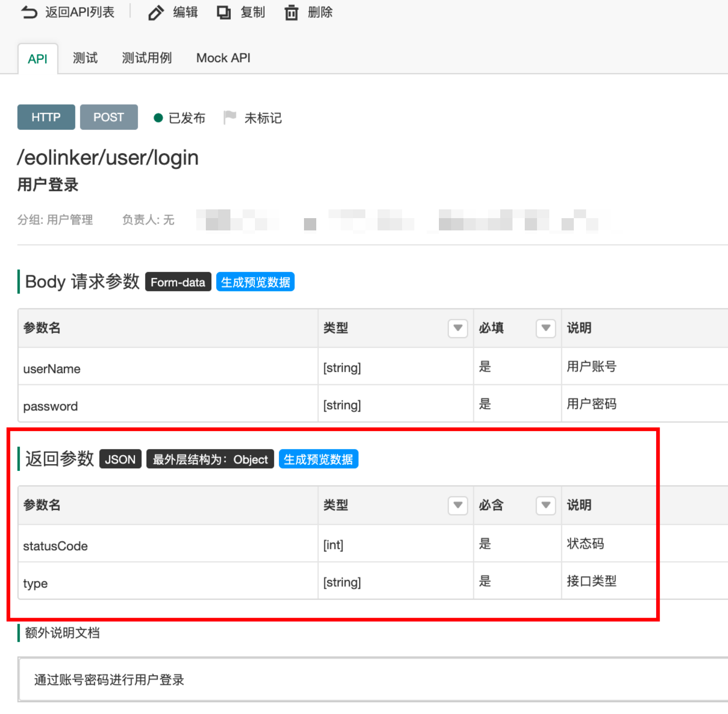728x714 pixels.
Task: Click the trash delete icon
Action: (291, 13)
